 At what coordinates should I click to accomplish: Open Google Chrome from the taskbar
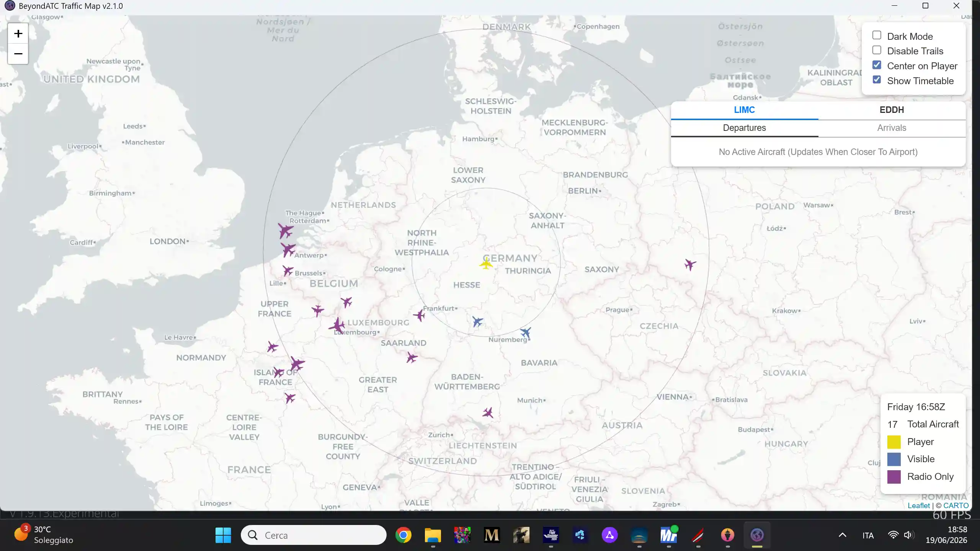pos(403,535)
